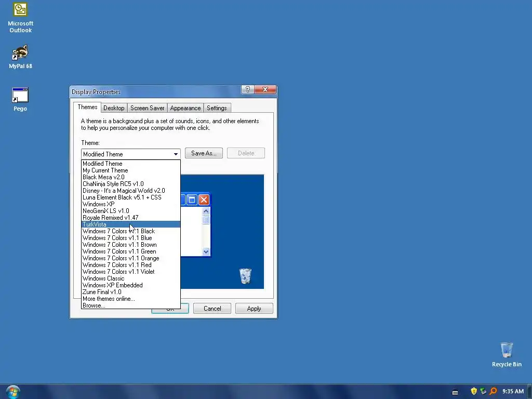Image resolution: width=532 pixels, height=399 pixels.
Task: Click the network activity tray icon
Action: [x=483, y=391]
